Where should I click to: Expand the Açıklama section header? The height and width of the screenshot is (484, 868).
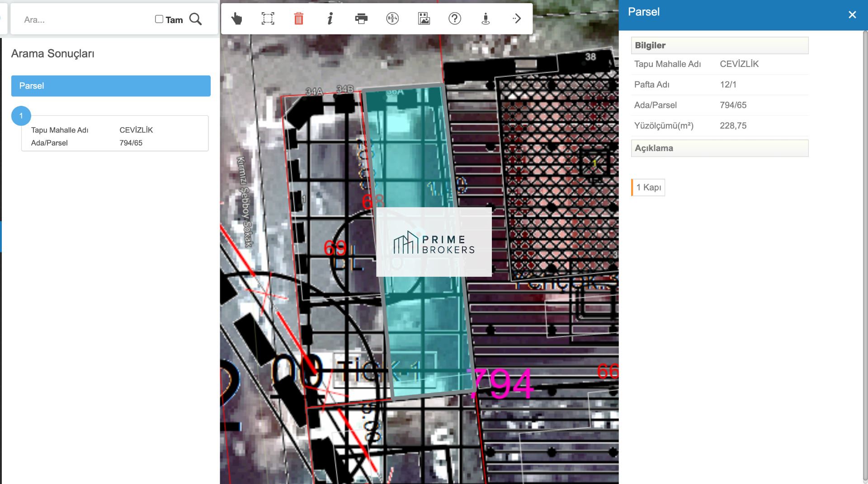719,148
